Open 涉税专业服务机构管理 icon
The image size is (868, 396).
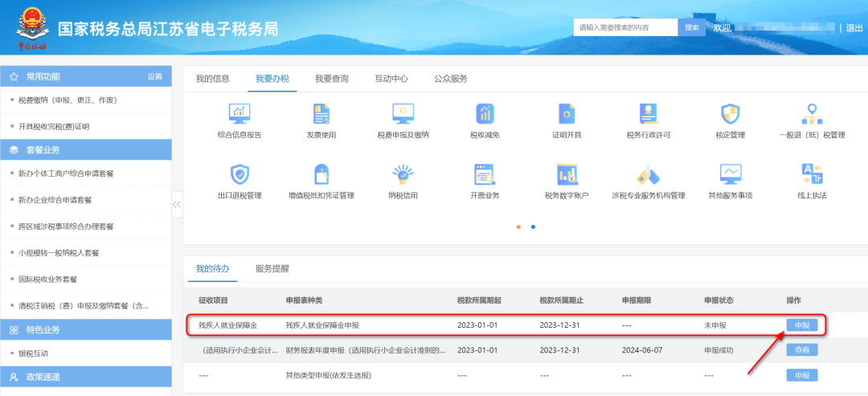[x=649, y=174]
